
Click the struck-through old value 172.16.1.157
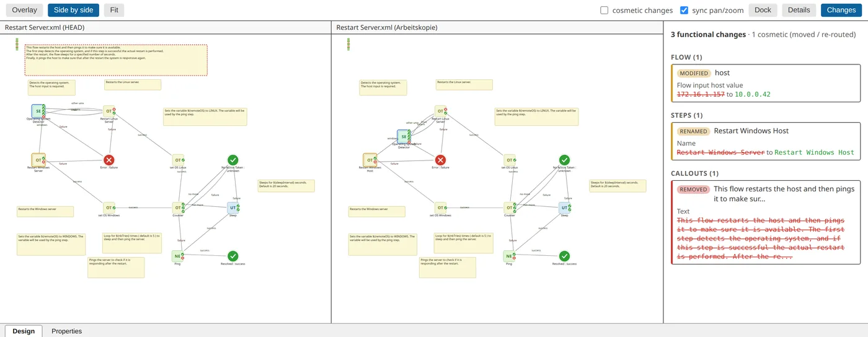click(701, 94)
